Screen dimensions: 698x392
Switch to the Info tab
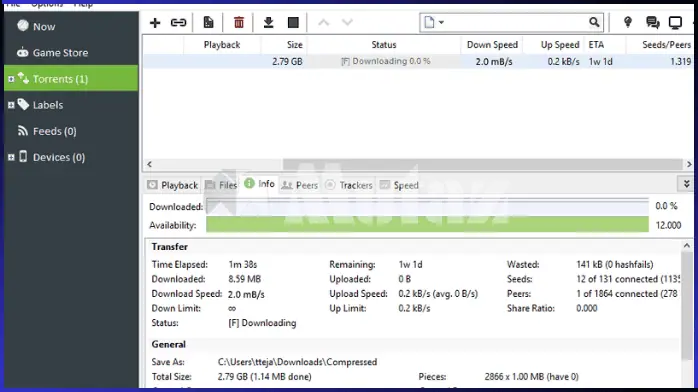point(260,184)
